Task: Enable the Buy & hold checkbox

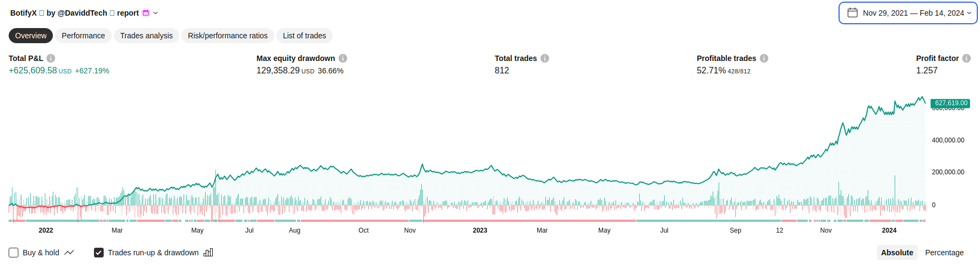Action: pos(13,253)
